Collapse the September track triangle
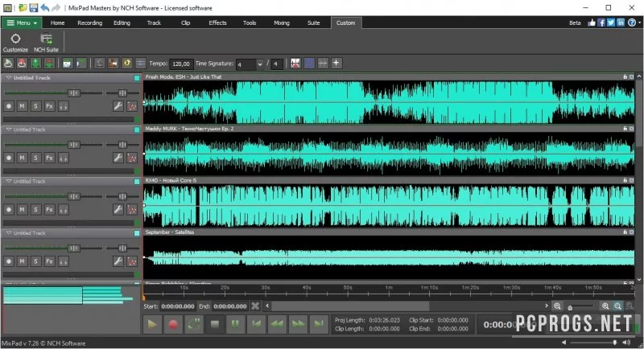The width and height of the screenshot is (644, 349). 9,232
